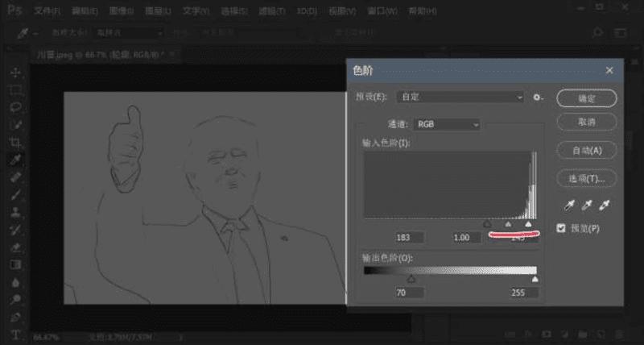
Task: Click the 自动(A) auto button
Action: tap(587, 151)
